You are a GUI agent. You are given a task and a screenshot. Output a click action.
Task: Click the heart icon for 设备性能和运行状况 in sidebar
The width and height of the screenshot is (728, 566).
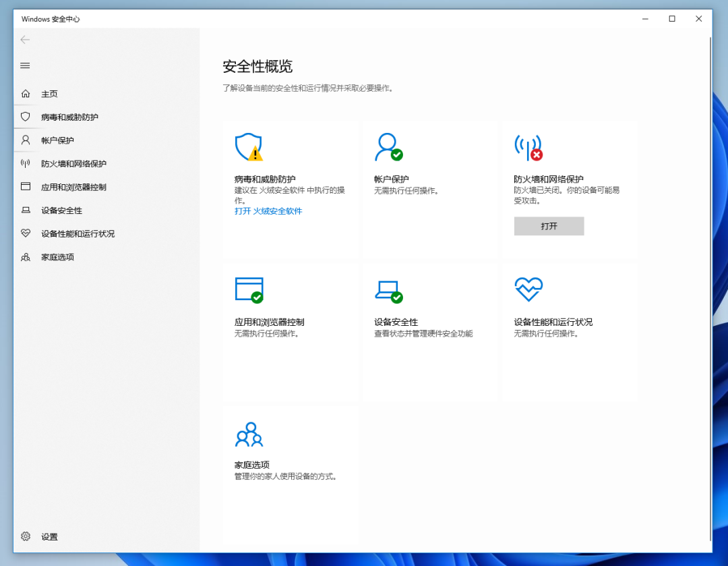coord(26,233)
